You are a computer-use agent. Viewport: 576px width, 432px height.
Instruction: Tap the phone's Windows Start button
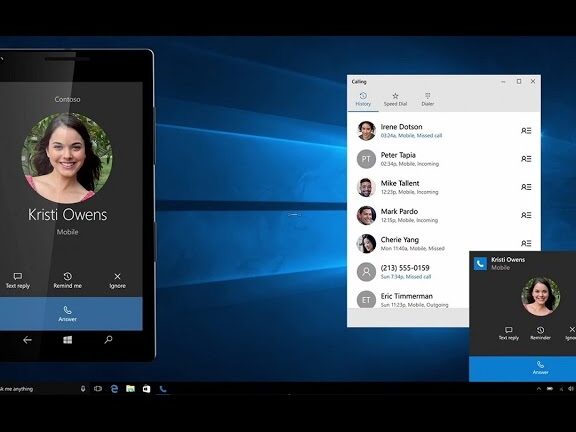(x=68, y=340)
